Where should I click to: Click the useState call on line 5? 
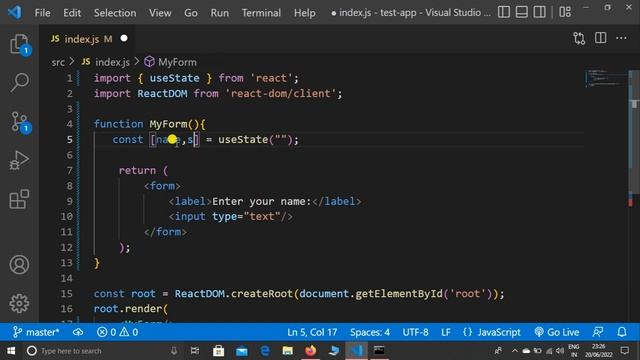[243, 140]
